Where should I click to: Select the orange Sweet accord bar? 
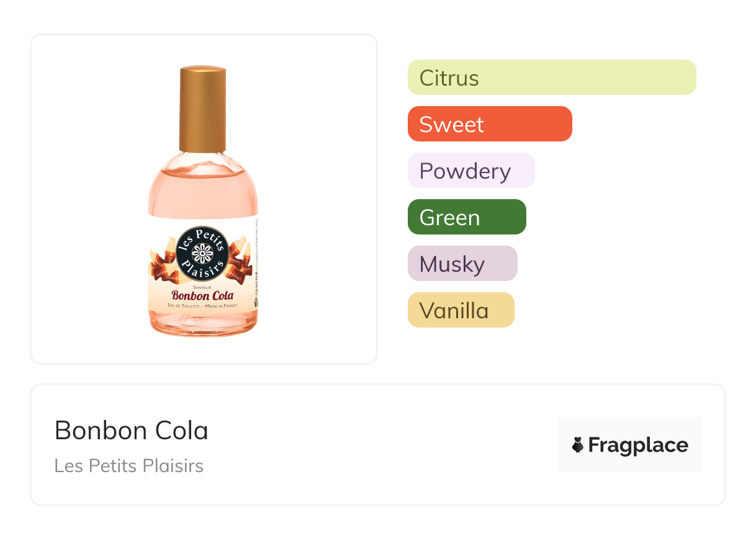point(489,124)
